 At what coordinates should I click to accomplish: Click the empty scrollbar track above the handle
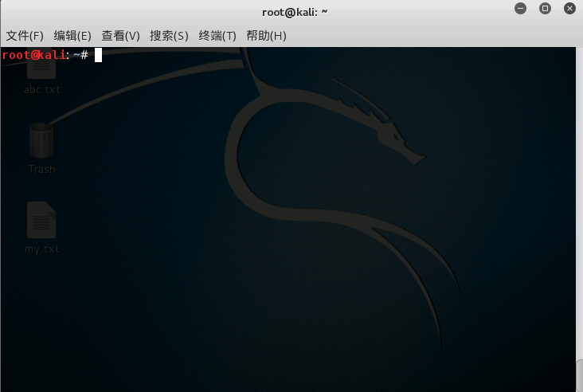point(579,199)
